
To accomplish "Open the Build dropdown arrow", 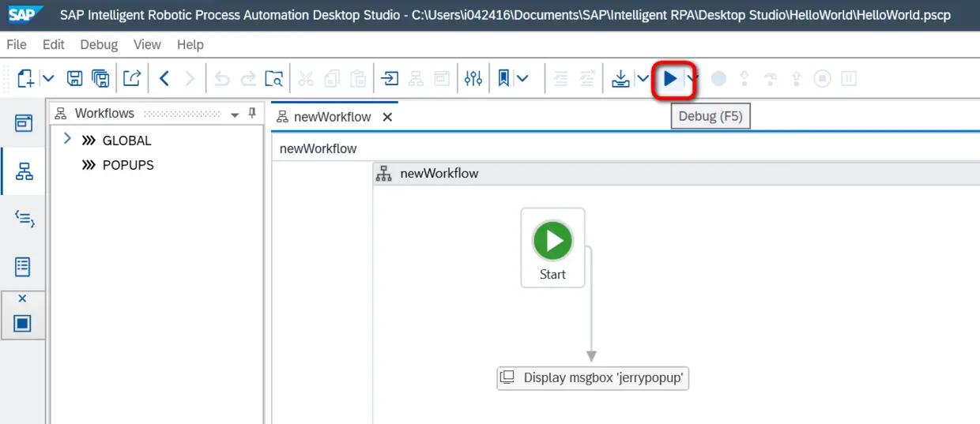I will 643,78.
